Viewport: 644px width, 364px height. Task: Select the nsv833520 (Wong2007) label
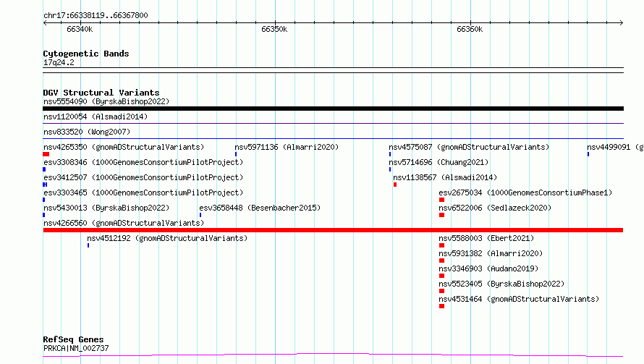tap(87, 132)
